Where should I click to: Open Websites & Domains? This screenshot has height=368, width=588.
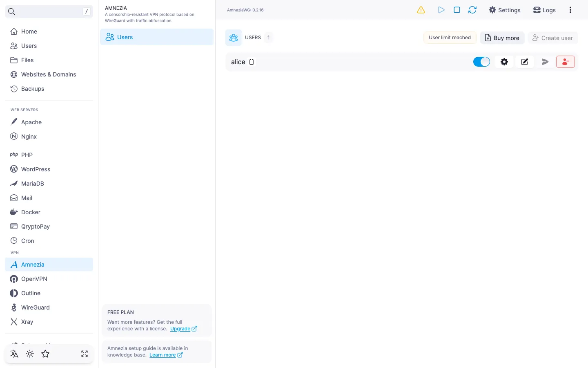pos(49,74)
